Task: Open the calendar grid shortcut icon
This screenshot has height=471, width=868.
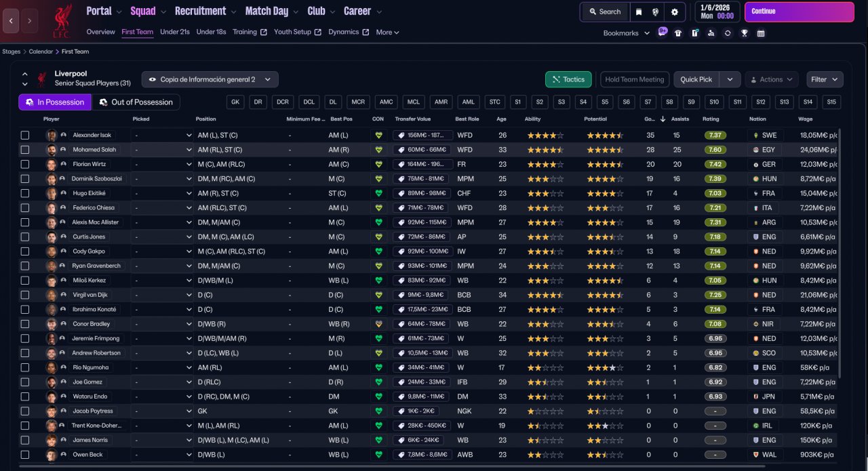Action: coord(761,33)
